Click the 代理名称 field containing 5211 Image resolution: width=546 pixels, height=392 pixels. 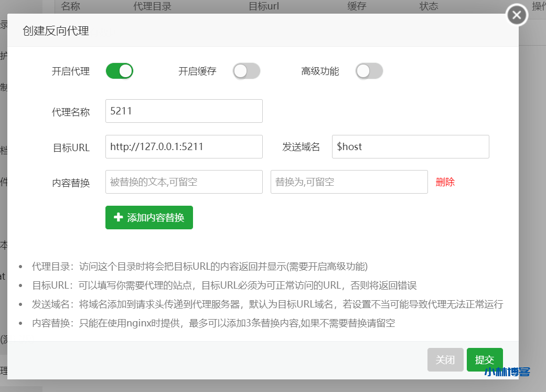184,111
